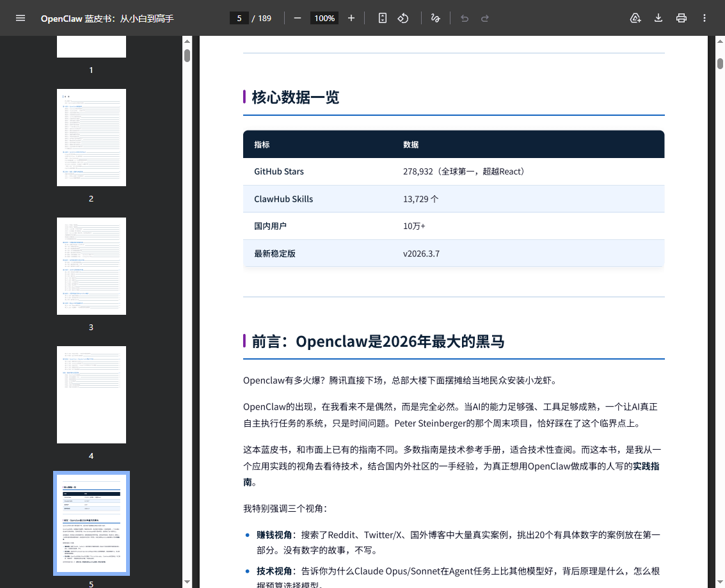Click the redo arrow icon
The width and height of the screenshot is (725, 588).
click(x=485, y=18)
